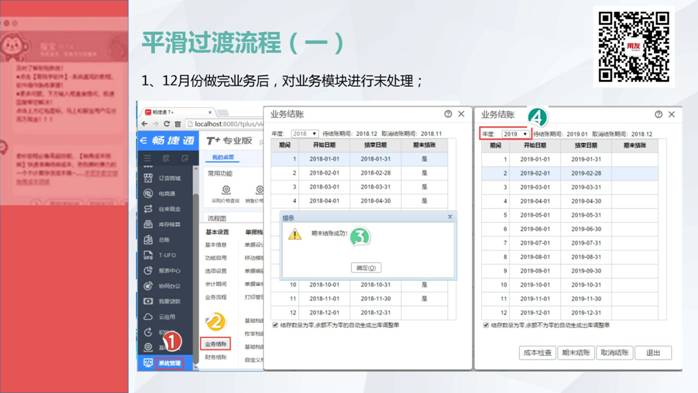Confirm the 期末结账成功 prompt with 确定
698x393 pixels.
366,268
